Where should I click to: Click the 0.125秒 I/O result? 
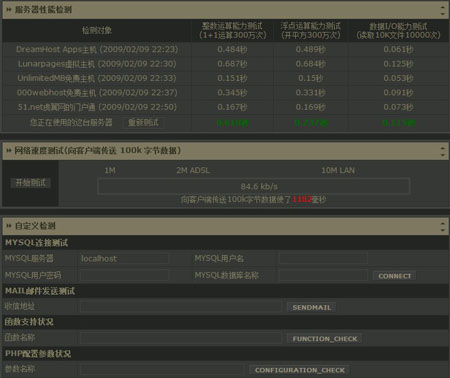(x=398, y=64)
